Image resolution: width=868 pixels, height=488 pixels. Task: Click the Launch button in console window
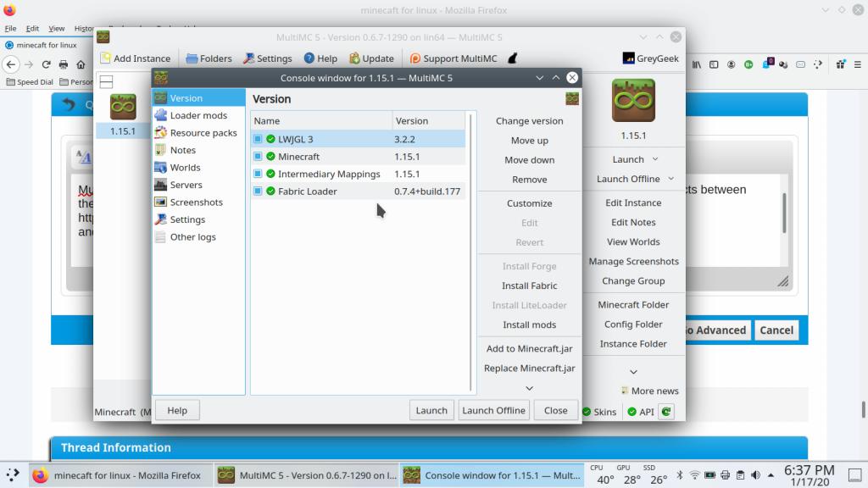pos(431,411)
